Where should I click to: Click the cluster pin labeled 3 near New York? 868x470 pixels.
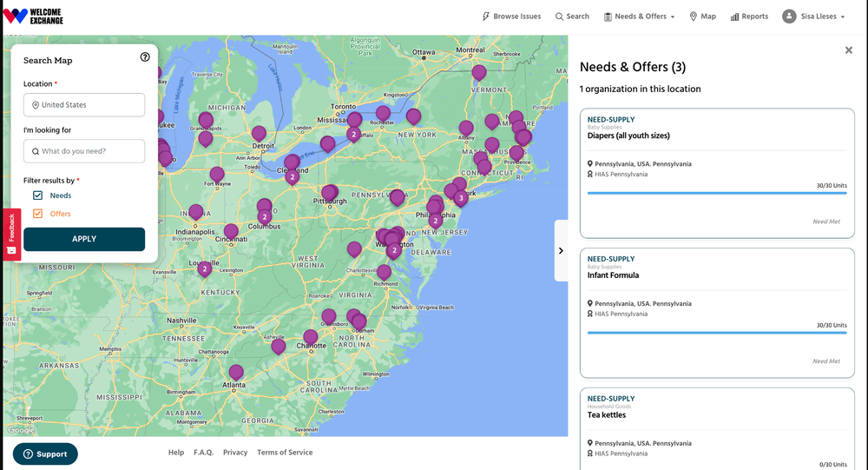(461, 198)
